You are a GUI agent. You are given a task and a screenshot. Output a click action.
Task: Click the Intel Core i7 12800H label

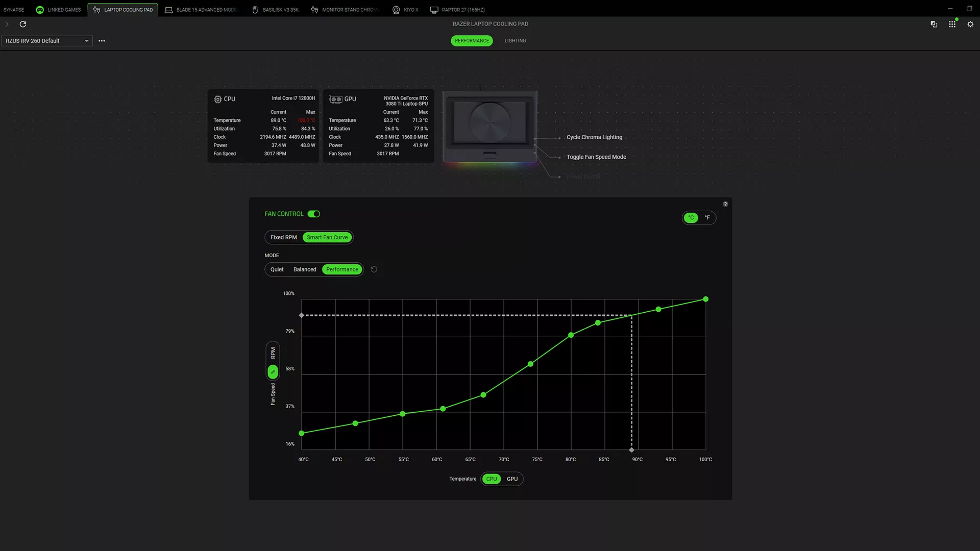tap(293, 98)
